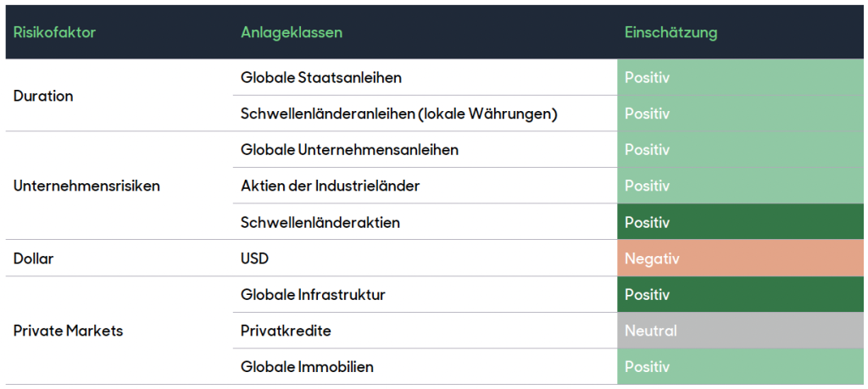The width and height of the screenshot is (868, 389).
Task: Select the Duration risk factor cell
Action: pyautogui.click(x=43, y=96)
